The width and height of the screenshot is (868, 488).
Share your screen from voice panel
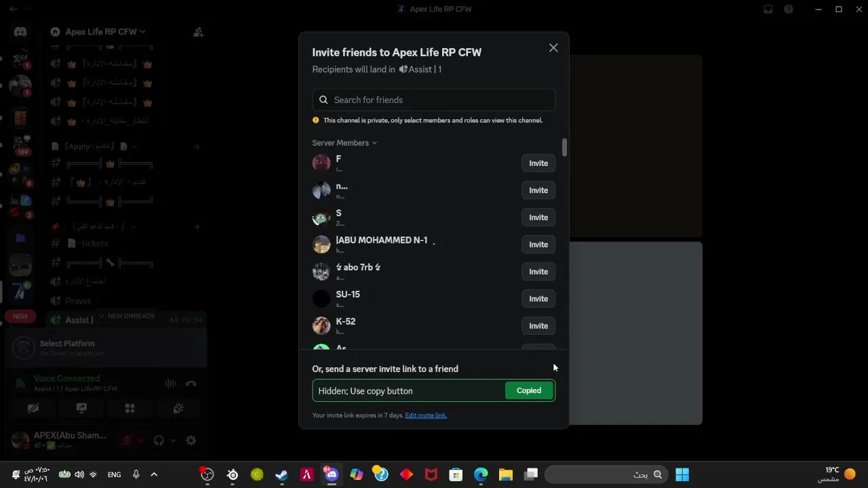81,408
